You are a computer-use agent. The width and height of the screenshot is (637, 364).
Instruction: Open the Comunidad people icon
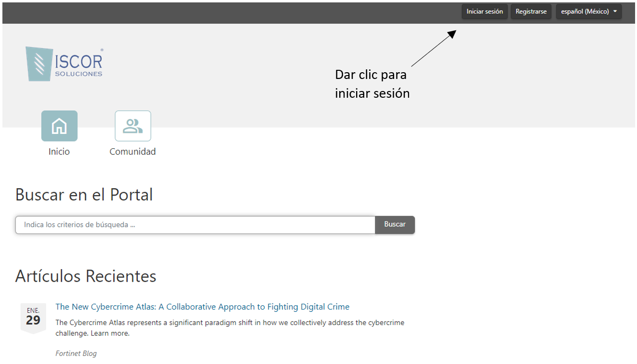tap(133, 126)
